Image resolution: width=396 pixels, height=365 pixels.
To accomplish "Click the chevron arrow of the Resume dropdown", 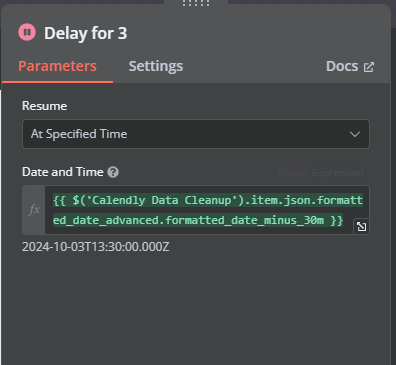I will point(355,134).
